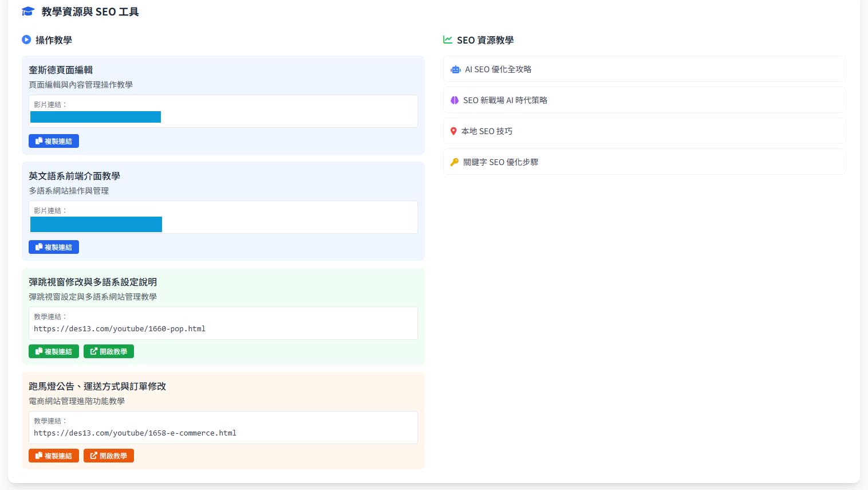Click the 1658-e-commerce.html tutorial URL text
Viewport: 868px width, 490px height.
click(135, 433)
